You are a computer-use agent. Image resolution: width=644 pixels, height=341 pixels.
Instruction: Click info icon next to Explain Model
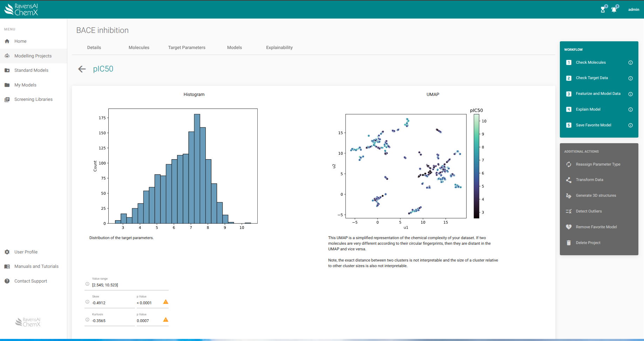630,110
